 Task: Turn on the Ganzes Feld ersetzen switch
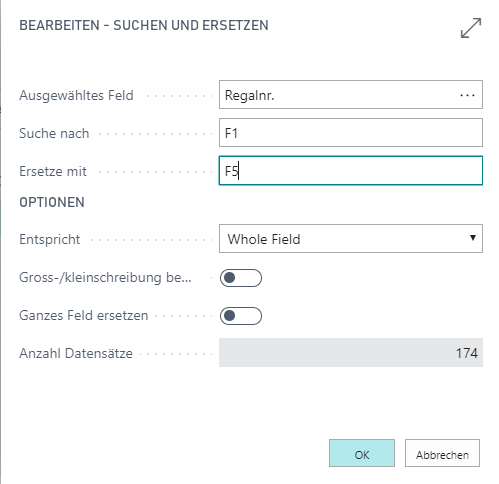(241, 316)
